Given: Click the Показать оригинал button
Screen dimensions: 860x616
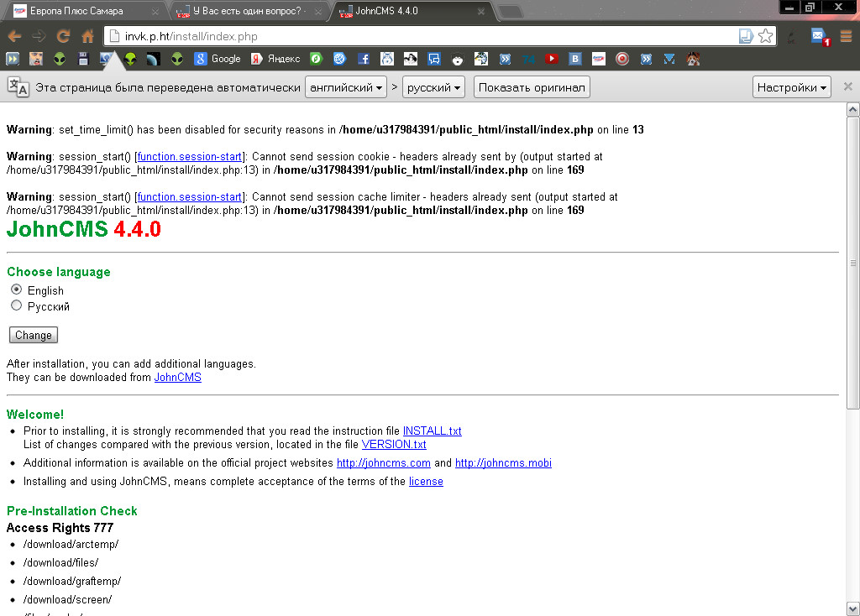Looking at the screenshot, I should pyautogui.click(x=532, y=87).
